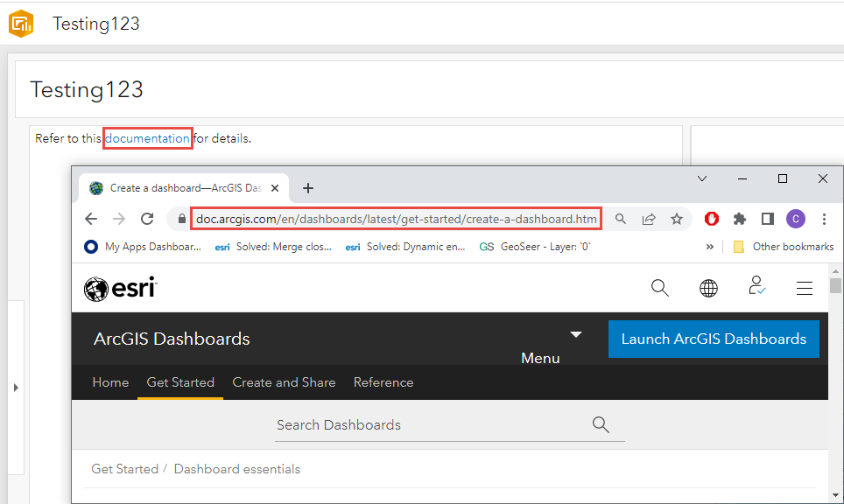This screenshot has height=504, width=844.
Task: Collapse the left side panel arrow
Action: pyautogui.click(x=15, y=386)
